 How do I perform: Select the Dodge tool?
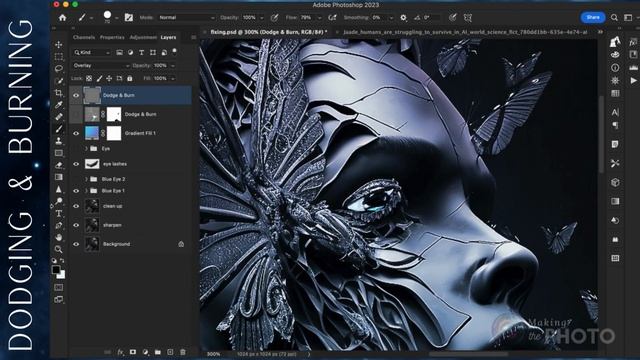point(59,201)
